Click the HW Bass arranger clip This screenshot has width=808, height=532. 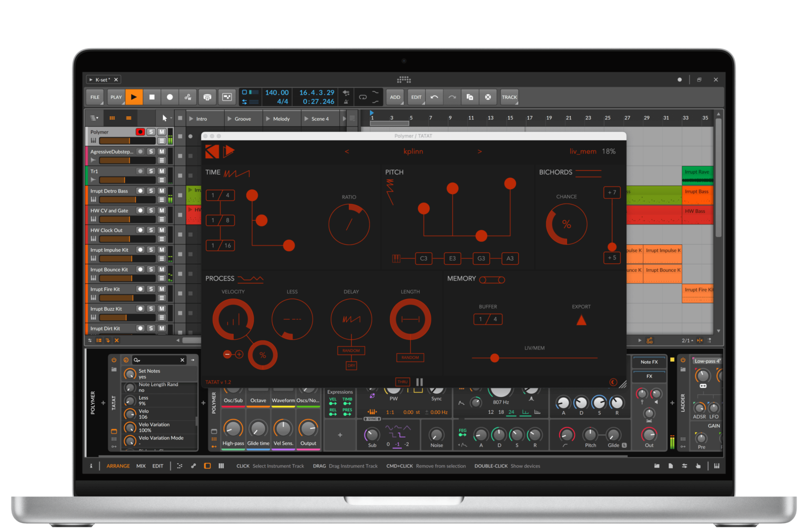pos(698,215)
